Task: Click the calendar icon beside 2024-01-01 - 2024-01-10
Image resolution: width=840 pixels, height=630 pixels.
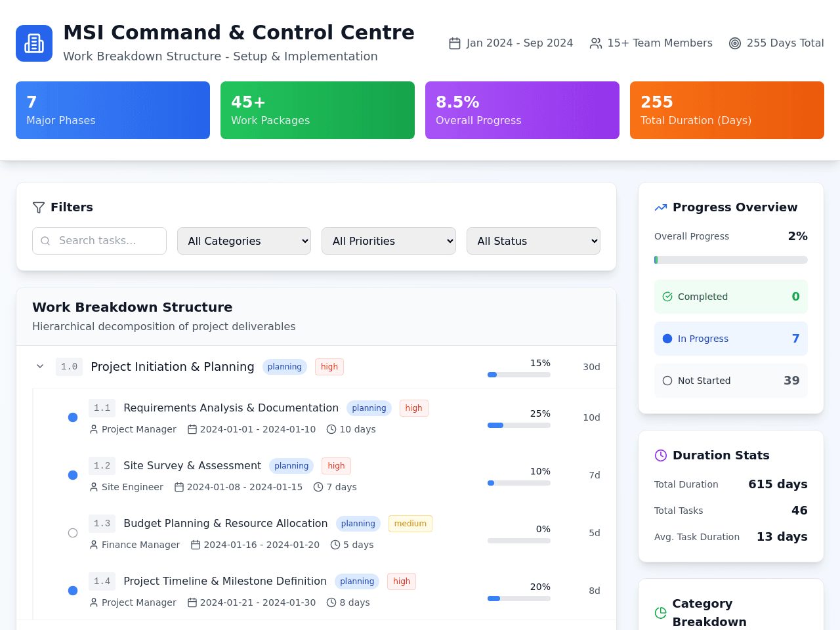Action: 192,429
